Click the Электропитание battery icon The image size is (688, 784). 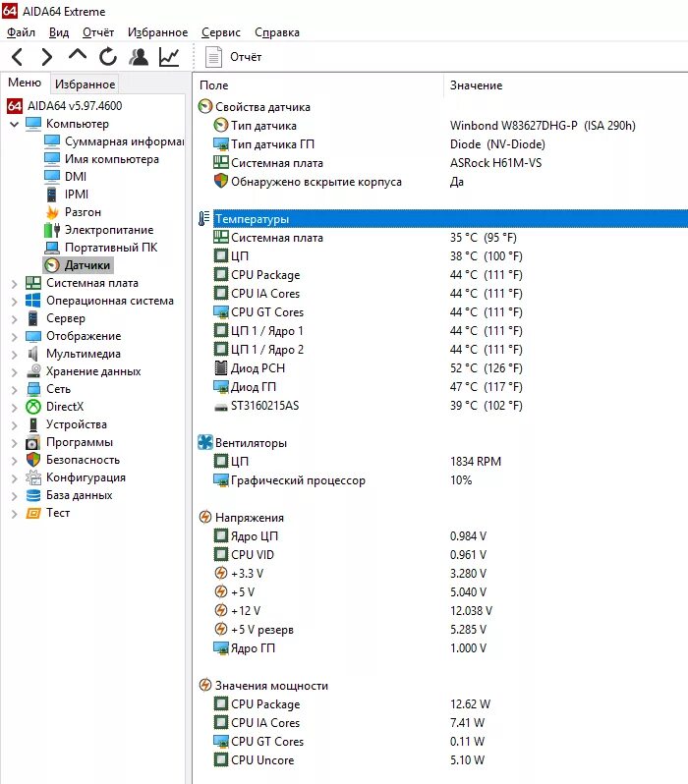[52, 230]
